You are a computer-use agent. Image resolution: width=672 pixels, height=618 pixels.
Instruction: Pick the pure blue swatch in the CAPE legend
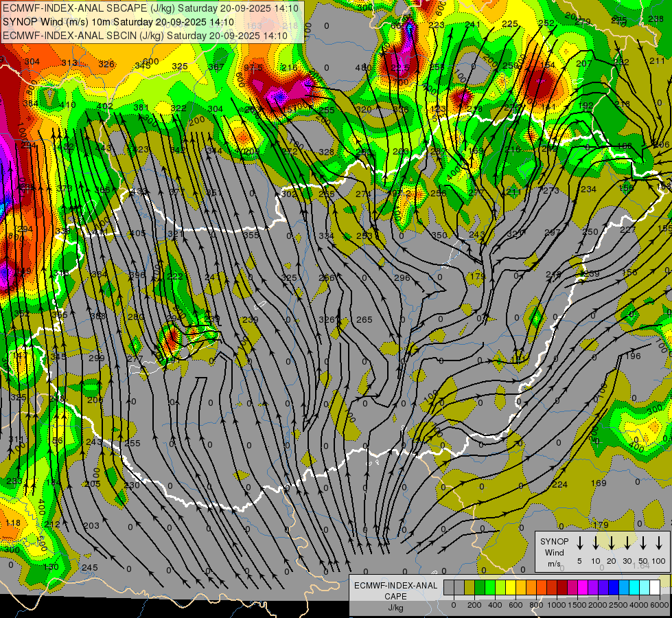(x=614, y=587)
